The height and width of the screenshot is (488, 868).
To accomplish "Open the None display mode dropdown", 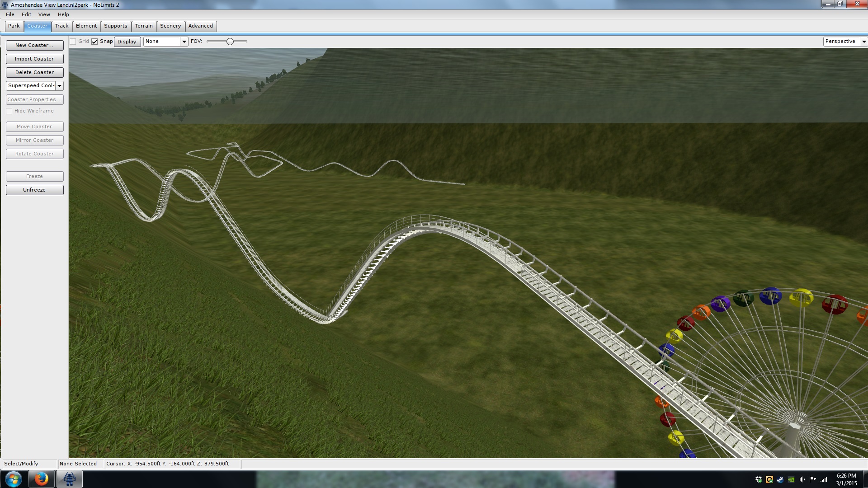I will 184,42.
